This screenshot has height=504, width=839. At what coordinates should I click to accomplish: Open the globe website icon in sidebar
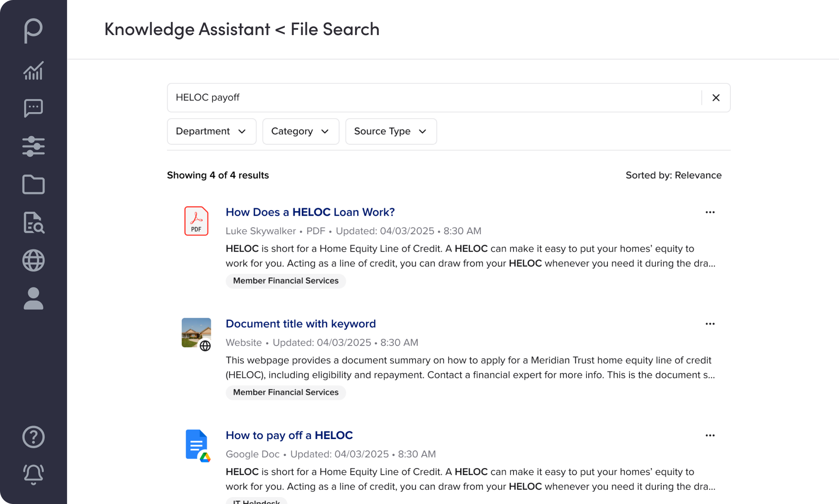pyautogui.click(x=33, y=261)
